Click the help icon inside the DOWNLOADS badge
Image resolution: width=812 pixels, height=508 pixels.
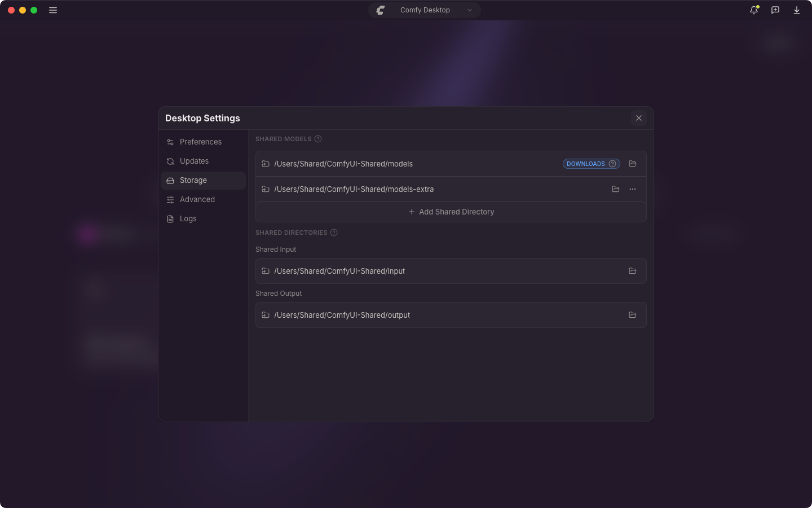[612, 164]
